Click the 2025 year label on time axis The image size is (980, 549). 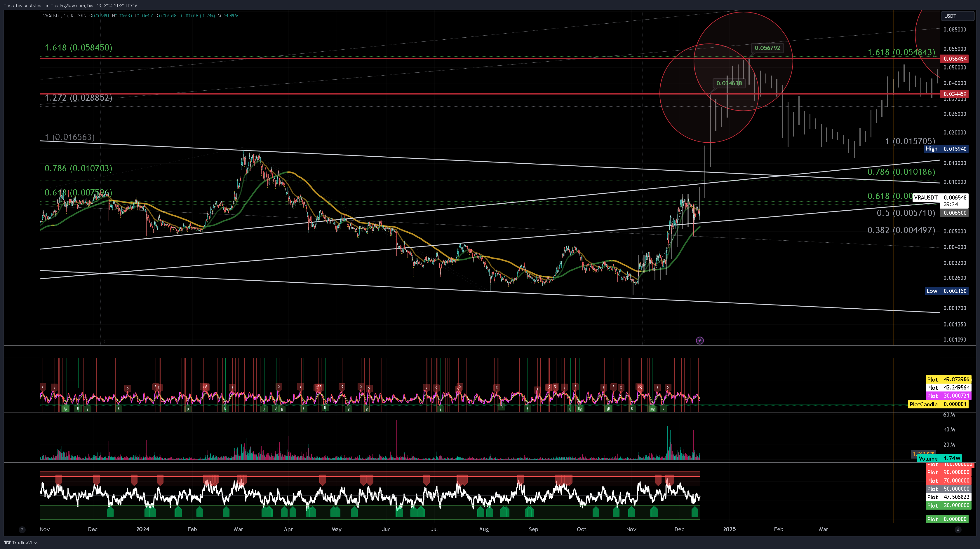tap(729, 529)
